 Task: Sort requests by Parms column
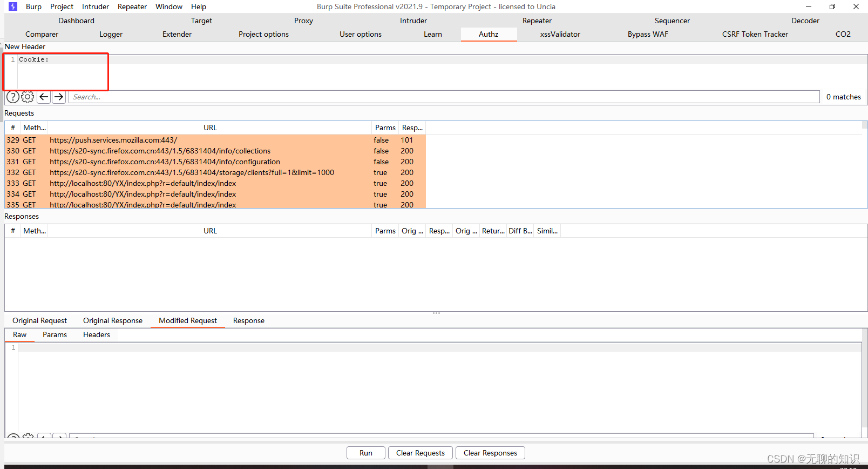(385, 128)
